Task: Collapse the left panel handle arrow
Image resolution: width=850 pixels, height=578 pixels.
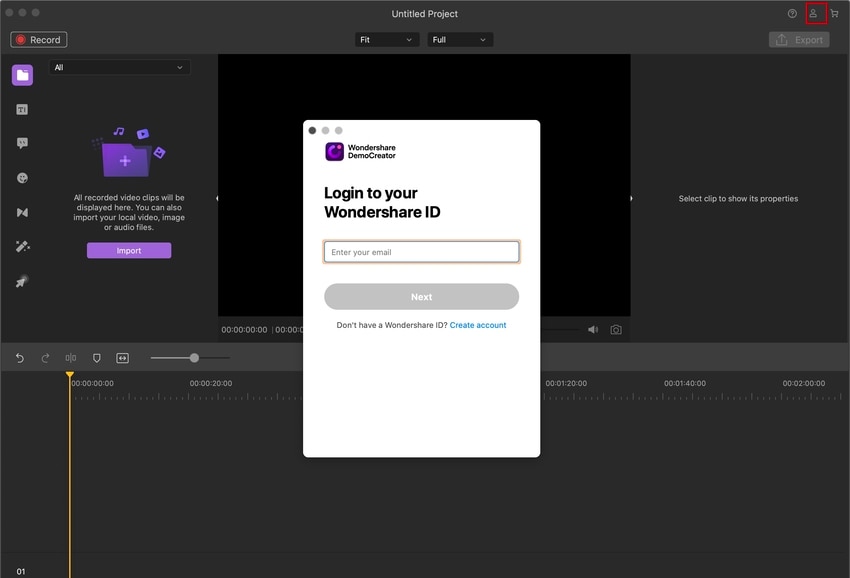Action: coord(217,198)
